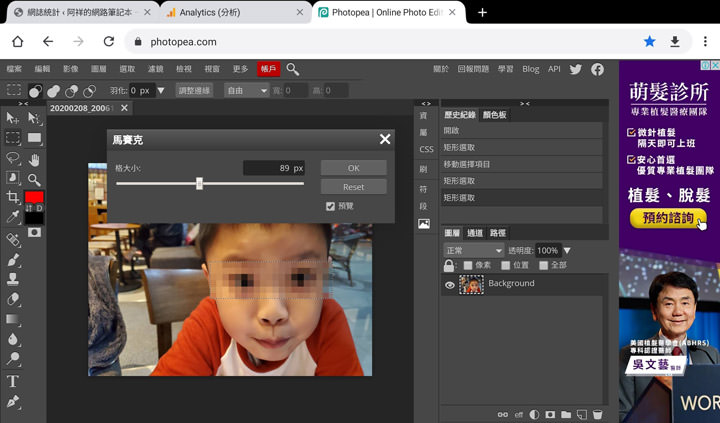Select the Type tool
This screenshot has height=423, width=720.
tap(13, 381)
